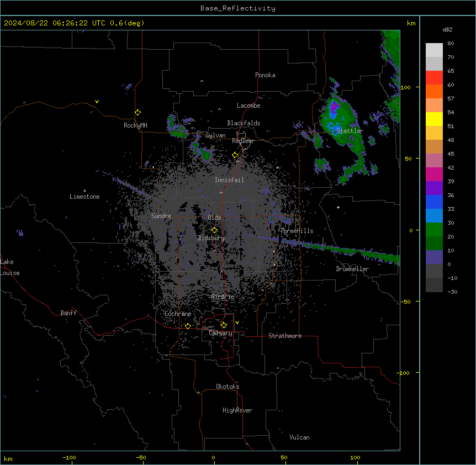Click the HighRiver label
Viewport: 476px width, 465px height.
coord(237,410)
